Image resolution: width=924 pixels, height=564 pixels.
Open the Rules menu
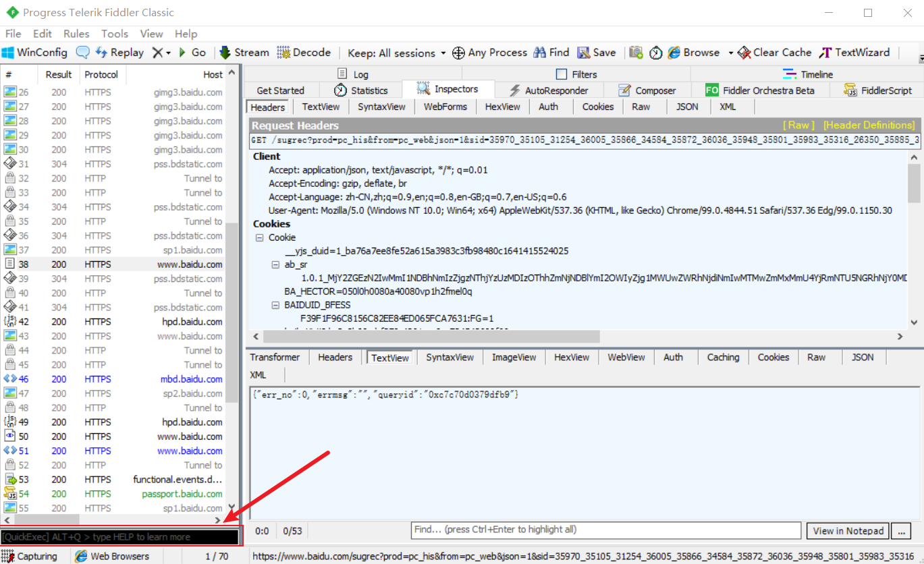76,34
